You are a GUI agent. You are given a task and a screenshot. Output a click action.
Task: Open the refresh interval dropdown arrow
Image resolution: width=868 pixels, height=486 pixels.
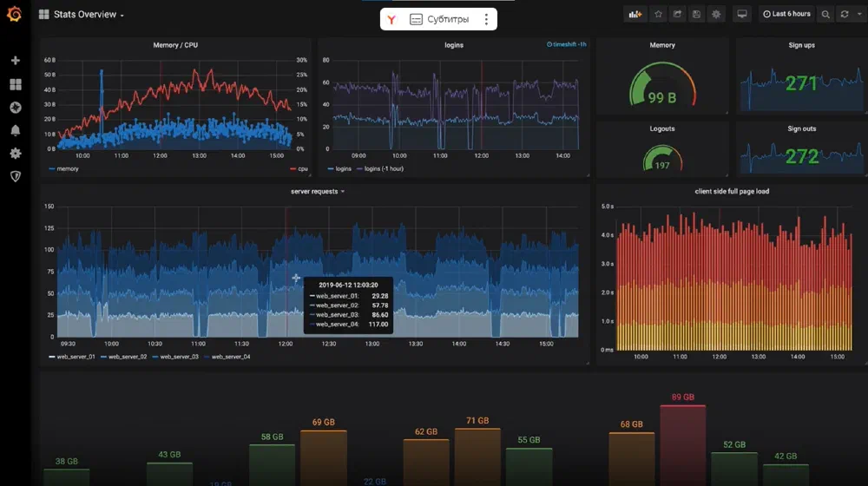click(x=859, y=15)
